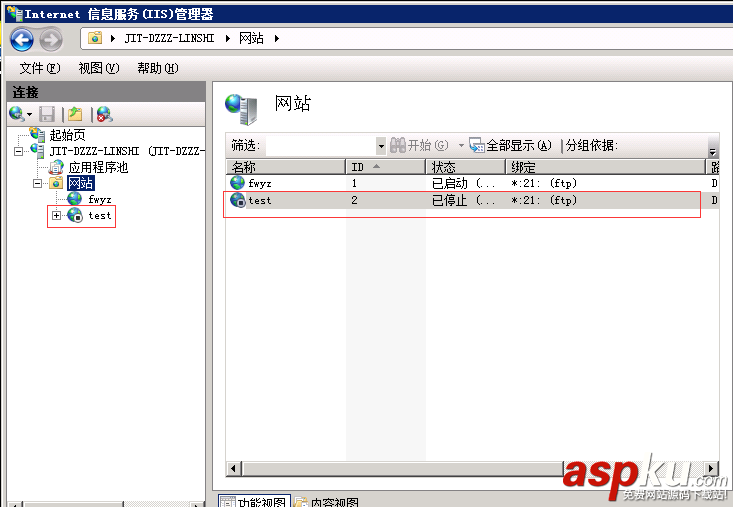Select fwyz in the connections tree
The width and height of the screenshot is (733, 507).
[x=100, y=199]
